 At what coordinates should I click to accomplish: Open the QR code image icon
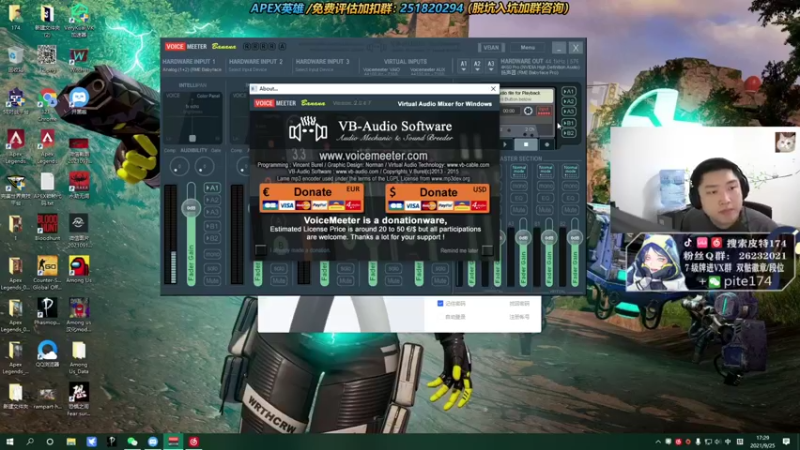point(47,56)
